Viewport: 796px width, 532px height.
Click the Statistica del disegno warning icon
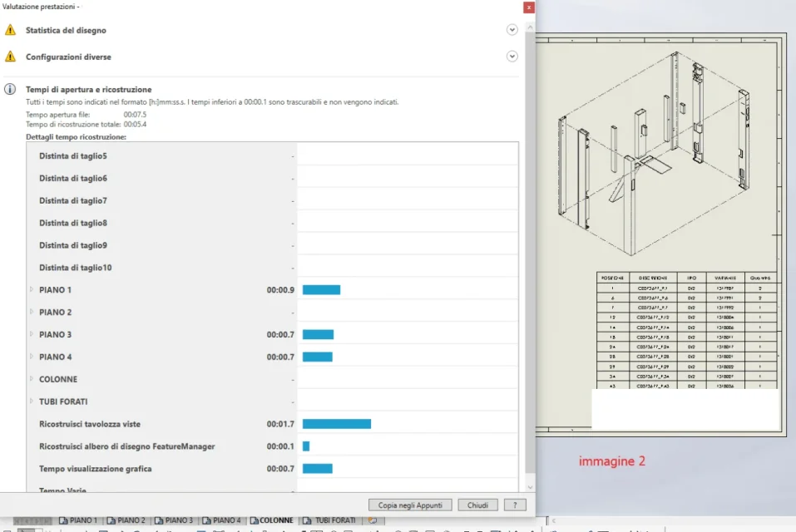pos(10,30)
